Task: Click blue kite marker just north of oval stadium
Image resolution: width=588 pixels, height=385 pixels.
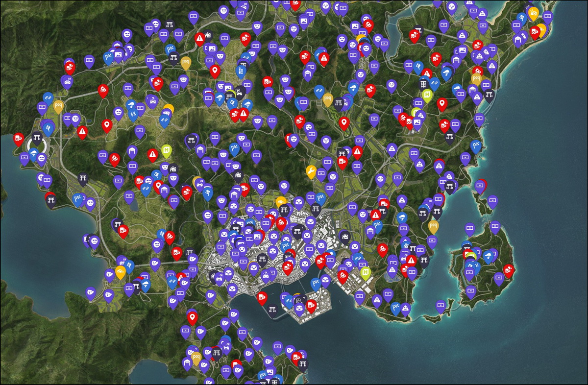Action: tap(48, 128)
